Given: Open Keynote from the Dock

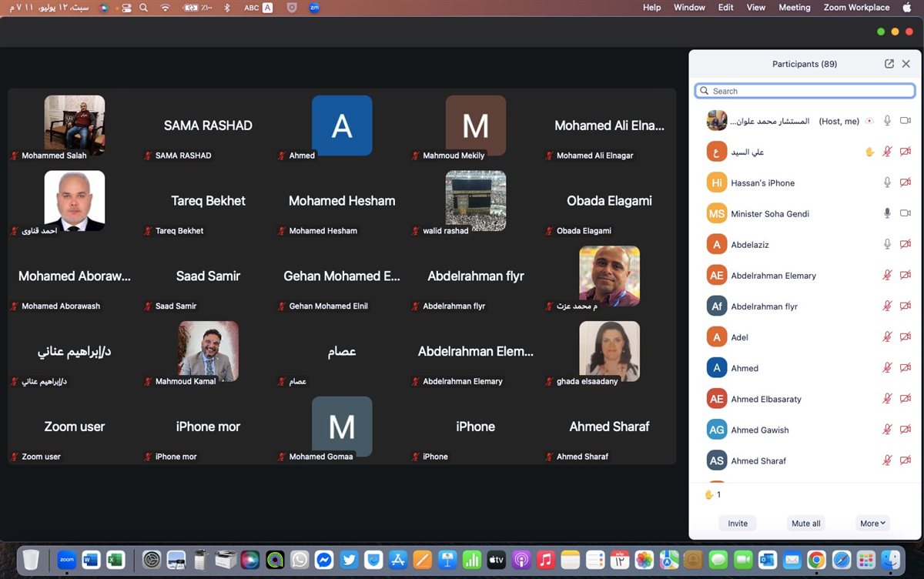Looking at the screenshot, I should click(x=447, y=560).
